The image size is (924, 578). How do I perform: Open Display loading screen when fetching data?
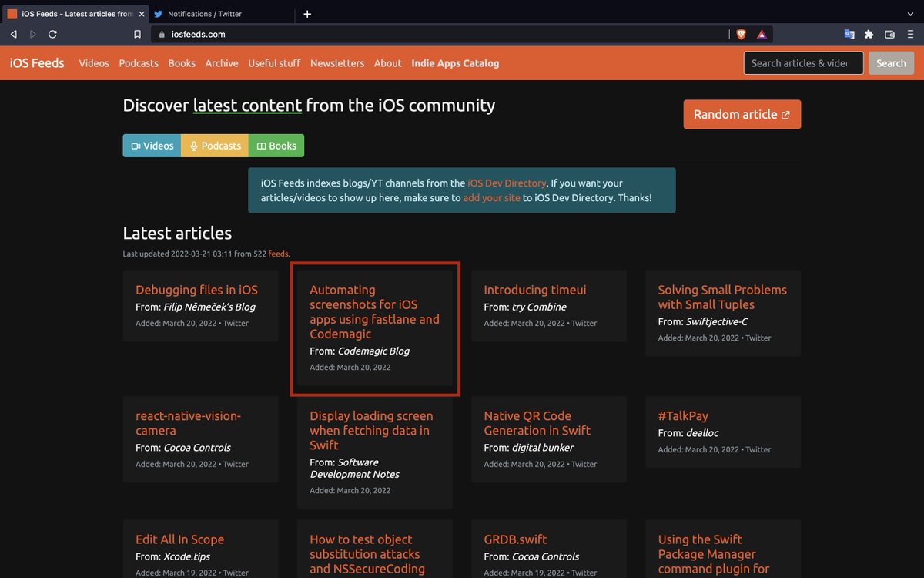click(x=371, y=430)
